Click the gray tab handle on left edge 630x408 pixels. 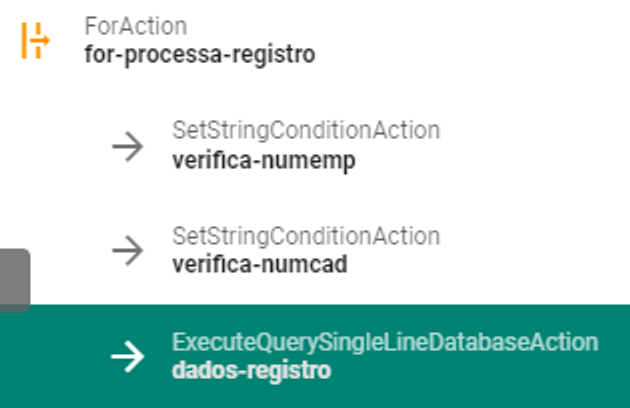pos(14,280)
